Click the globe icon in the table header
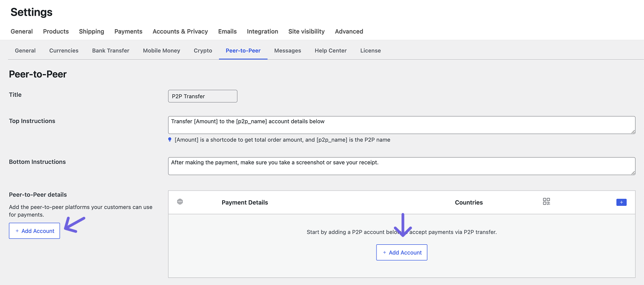This screenshot has height=285, width=644. pos(180,202)
